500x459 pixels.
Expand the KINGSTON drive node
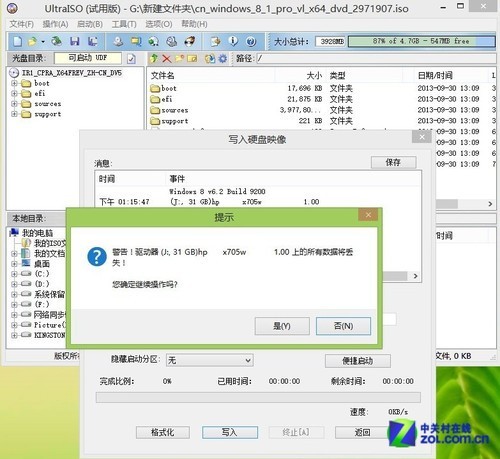click(x=14, y=335)
